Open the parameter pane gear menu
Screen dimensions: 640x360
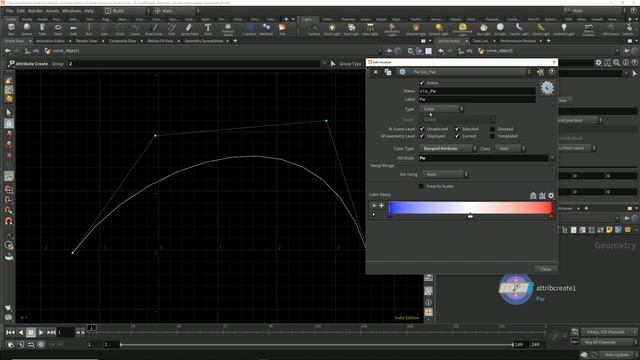pos(598,62)
